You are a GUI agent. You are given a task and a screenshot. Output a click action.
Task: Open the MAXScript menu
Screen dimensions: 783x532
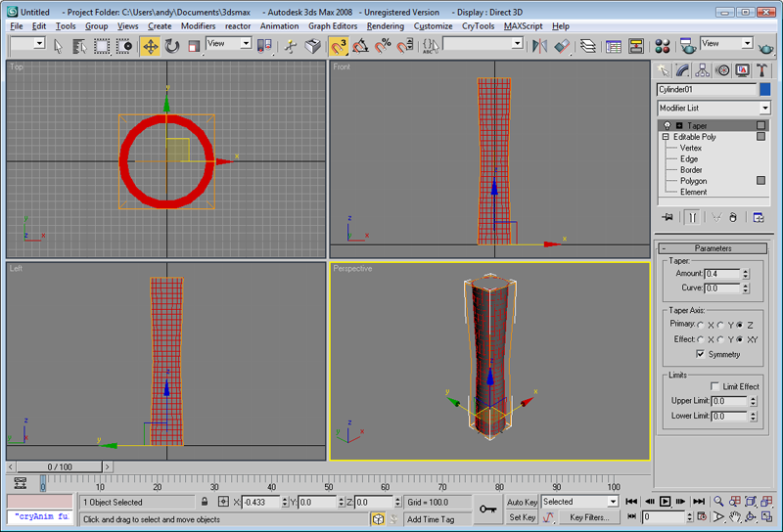(x=523, y=26)
